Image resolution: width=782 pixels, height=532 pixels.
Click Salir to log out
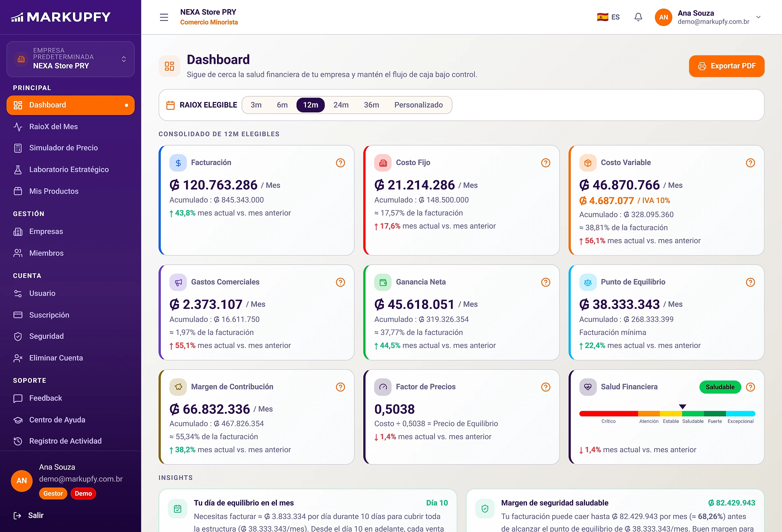[x=29, y=515]
